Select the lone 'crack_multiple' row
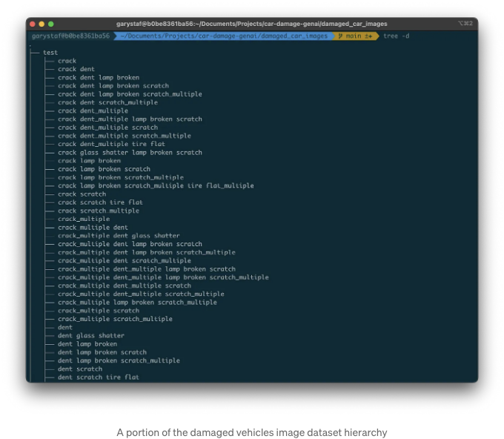Image resolution: width=504 pixels, height=439 pixels. 84,219
